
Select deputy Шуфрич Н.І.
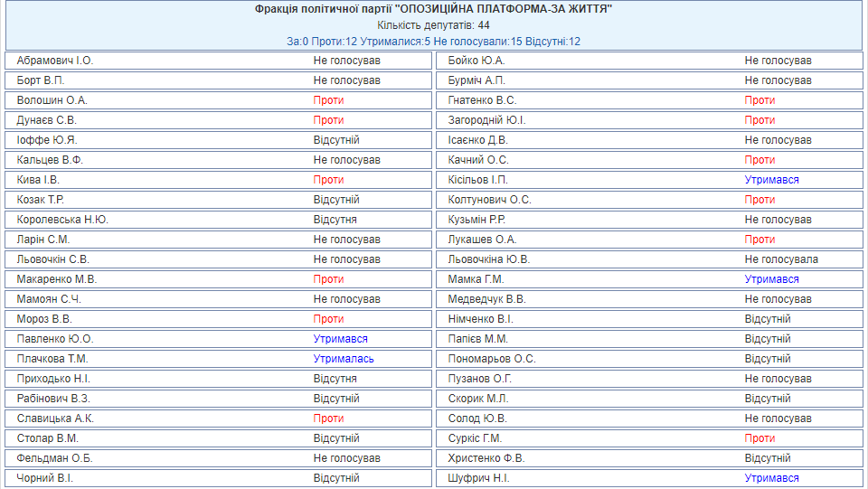[x=478, y=478]
